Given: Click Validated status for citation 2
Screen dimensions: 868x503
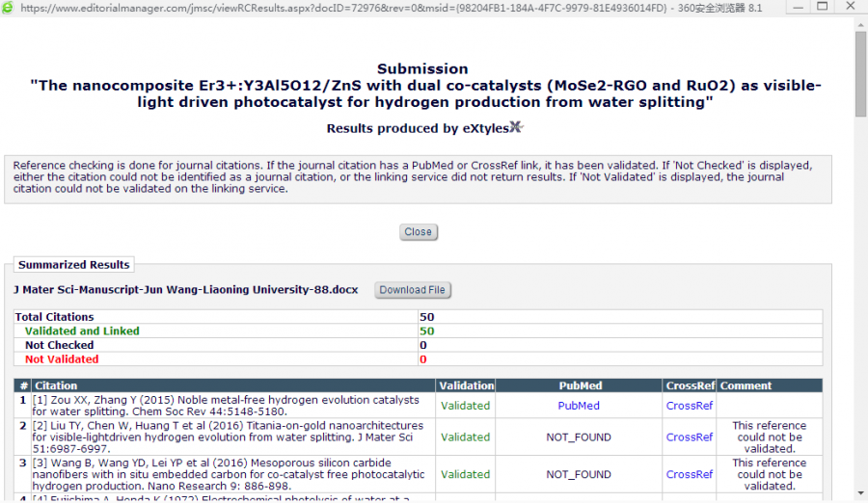Looking at the screenshot, I should click(465, 437).
